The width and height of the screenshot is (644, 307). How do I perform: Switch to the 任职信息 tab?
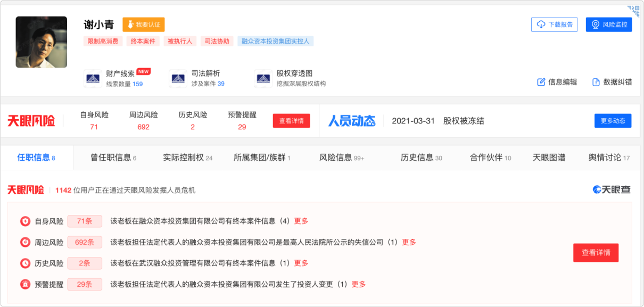36,157
